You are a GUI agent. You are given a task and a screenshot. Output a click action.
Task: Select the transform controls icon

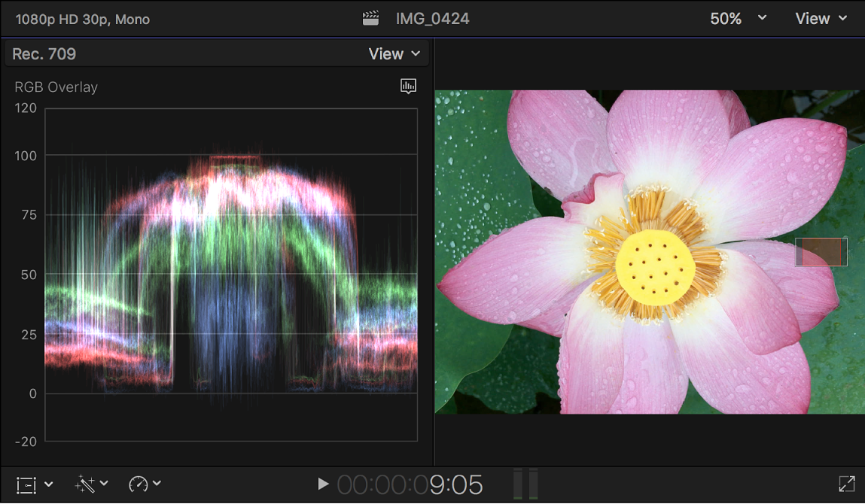tap(28, 484)
